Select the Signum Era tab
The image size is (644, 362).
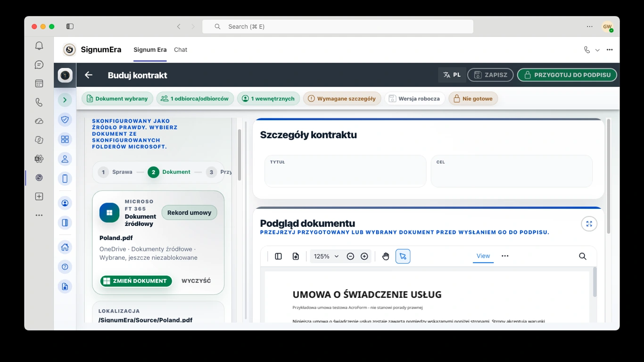click(150, 49)
